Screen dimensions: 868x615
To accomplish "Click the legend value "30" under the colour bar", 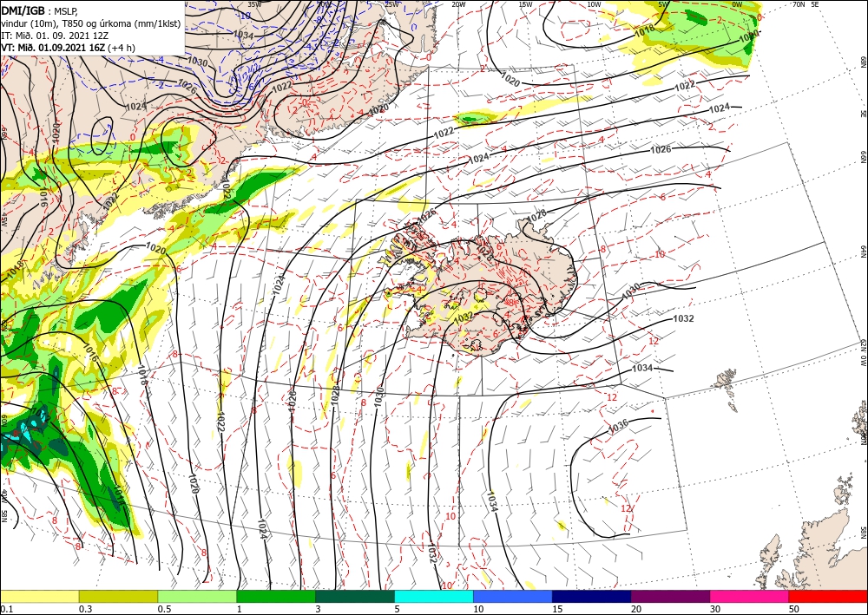I will pos(715,609).
